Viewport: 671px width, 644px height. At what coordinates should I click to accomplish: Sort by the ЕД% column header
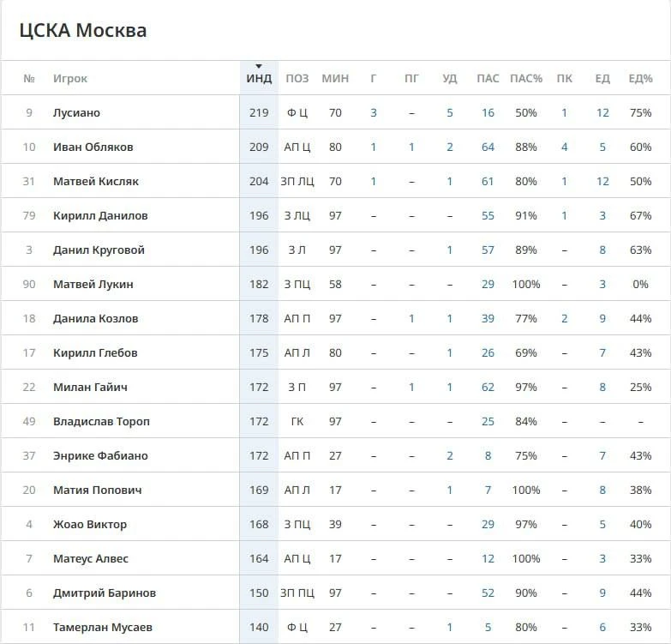tap(640, 78)
